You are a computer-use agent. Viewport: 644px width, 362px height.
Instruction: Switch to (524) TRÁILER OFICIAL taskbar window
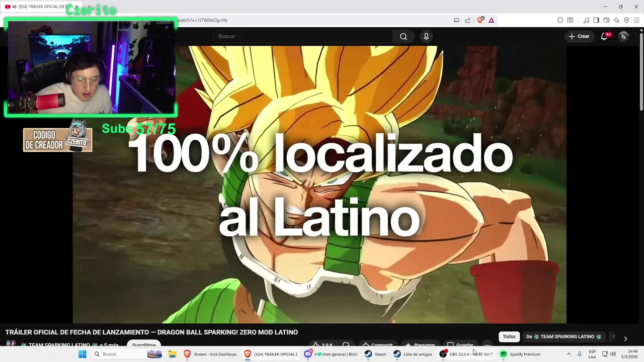point(271,354)
